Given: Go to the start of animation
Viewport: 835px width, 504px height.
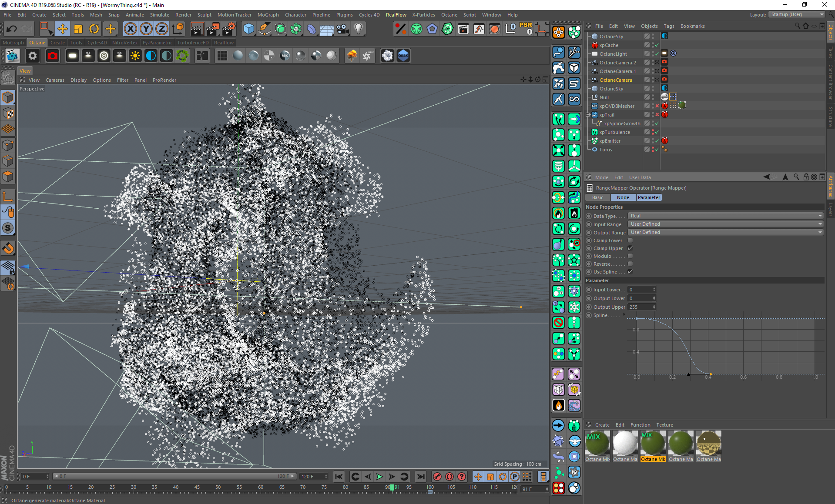Looking at the screenshot, I should [x=339, y=477].
